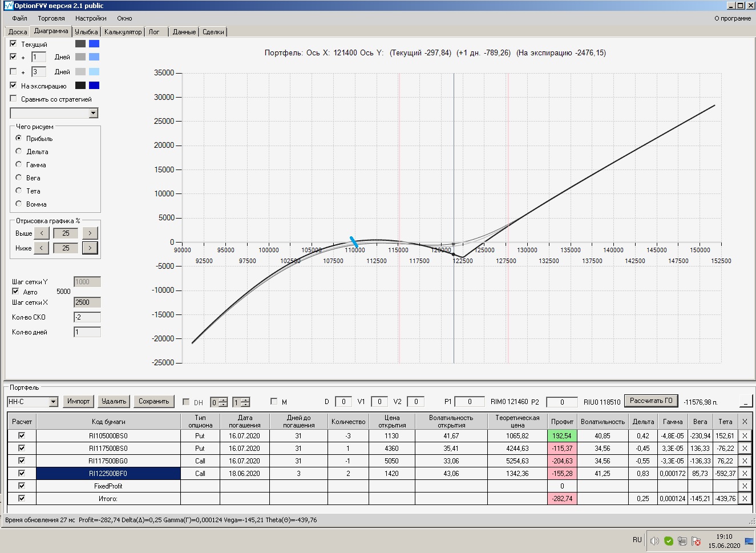Click the left arrow next to Ниже
Image resolution: width=756 pixels, height=553 pixels.
(42, 248)
